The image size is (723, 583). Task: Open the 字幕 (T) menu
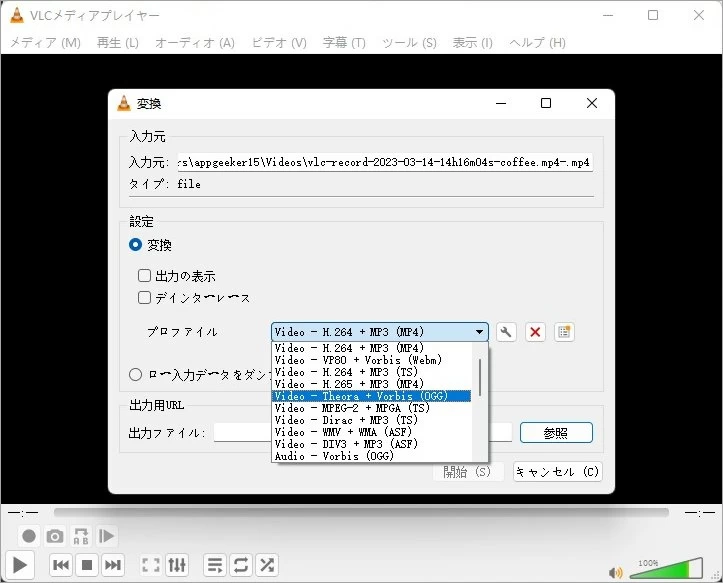[x=344, y=43]
